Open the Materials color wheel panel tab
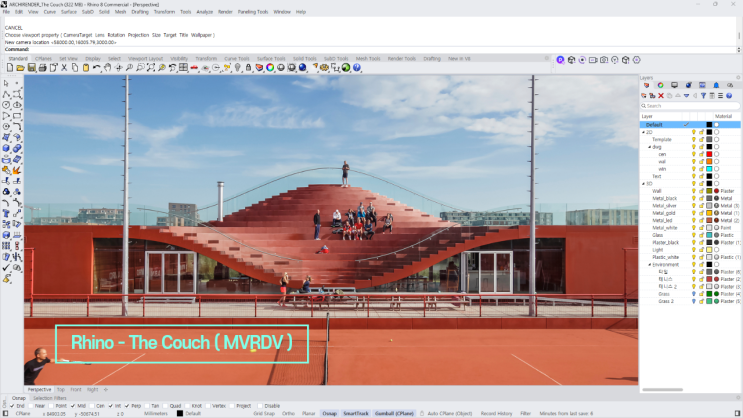 [660, 85]
